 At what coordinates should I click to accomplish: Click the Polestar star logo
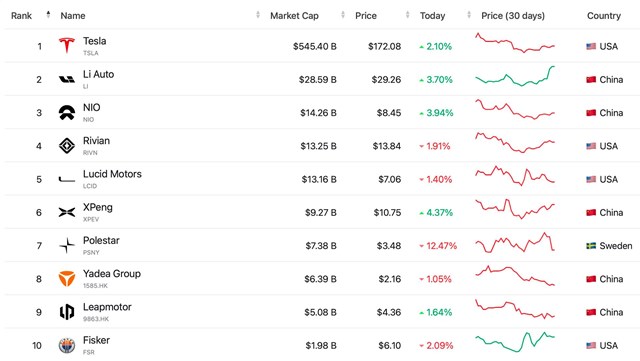67,245
